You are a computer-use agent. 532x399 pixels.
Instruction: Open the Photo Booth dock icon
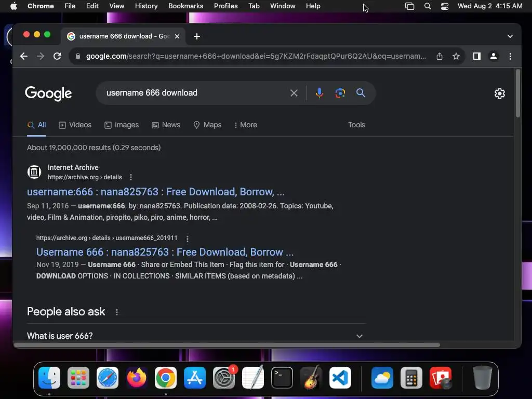click(x=441, y=378)
